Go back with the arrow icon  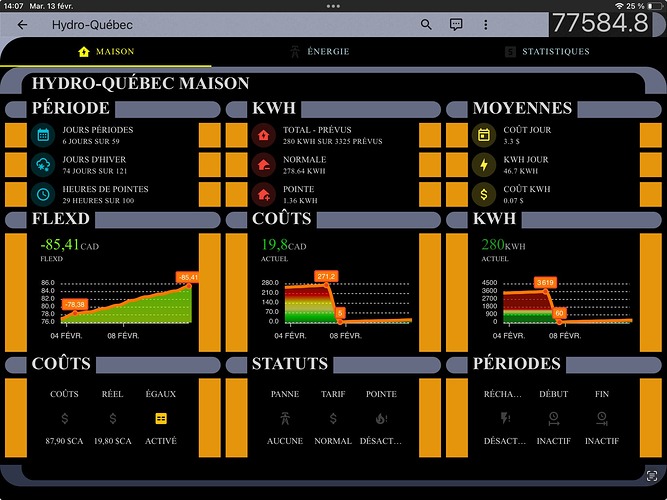click(x=22, y=25)
